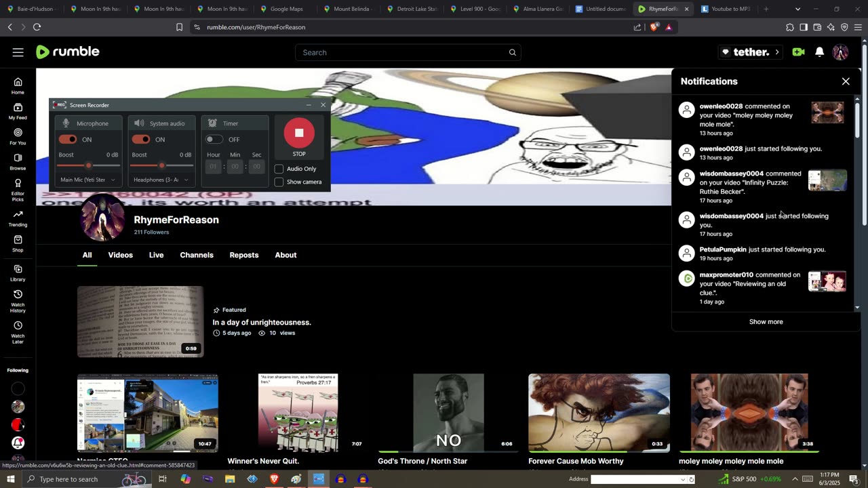Viewport: 868px width, 488px height.
Task: Open the Rumble hamburger menu
Action: pos(18,52)
